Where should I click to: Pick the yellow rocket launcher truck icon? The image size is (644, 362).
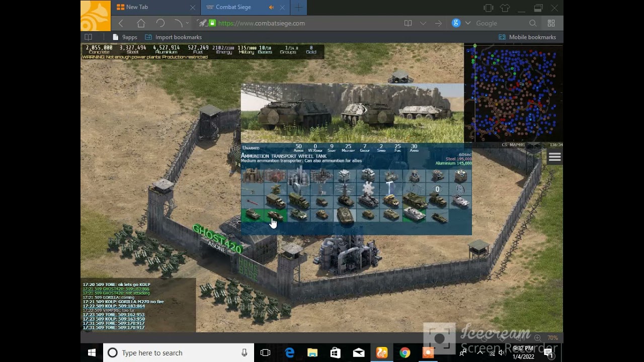click(x=391, y=202)
